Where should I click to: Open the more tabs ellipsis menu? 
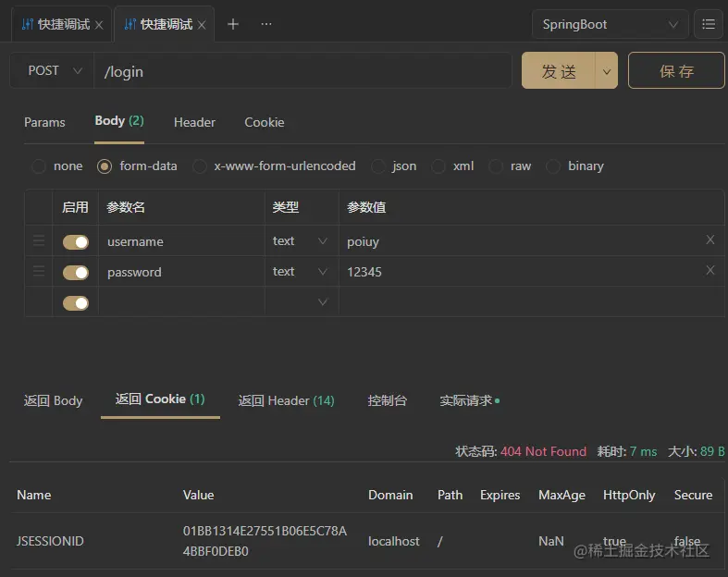pos(266,24)
